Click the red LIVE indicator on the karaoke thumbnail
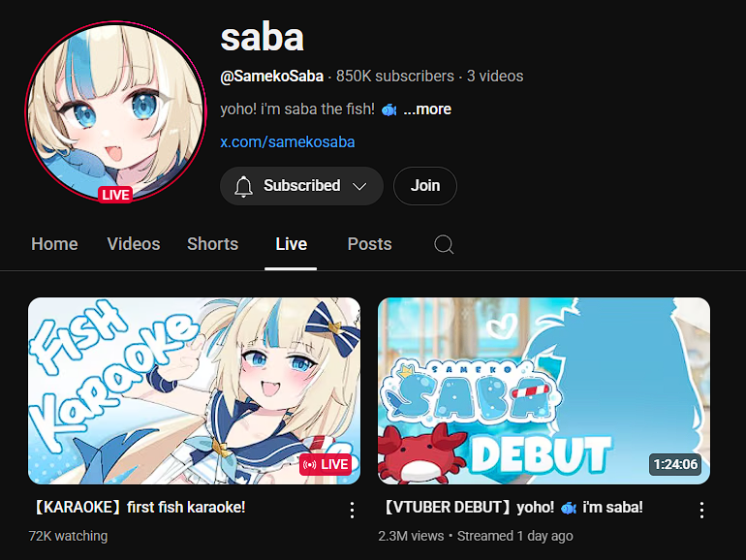 point(326,464)
